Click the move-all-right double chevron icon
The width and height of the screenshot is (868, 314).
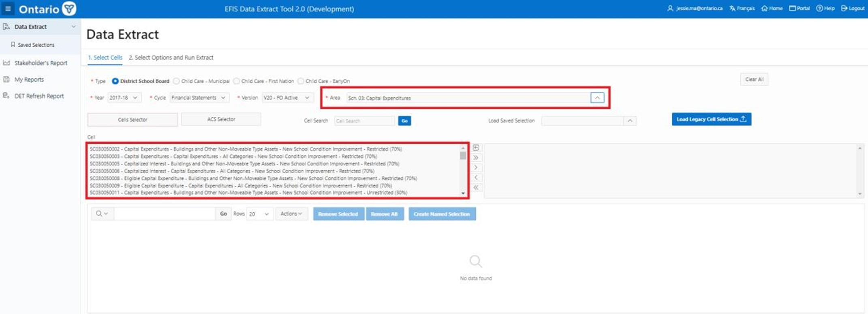(476, 157)
